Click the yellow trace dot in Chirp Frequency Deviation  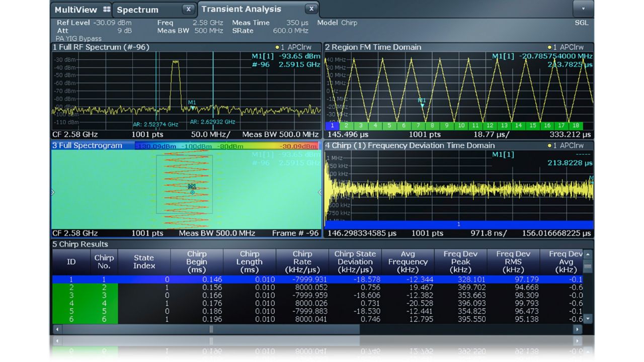(549, 146)
